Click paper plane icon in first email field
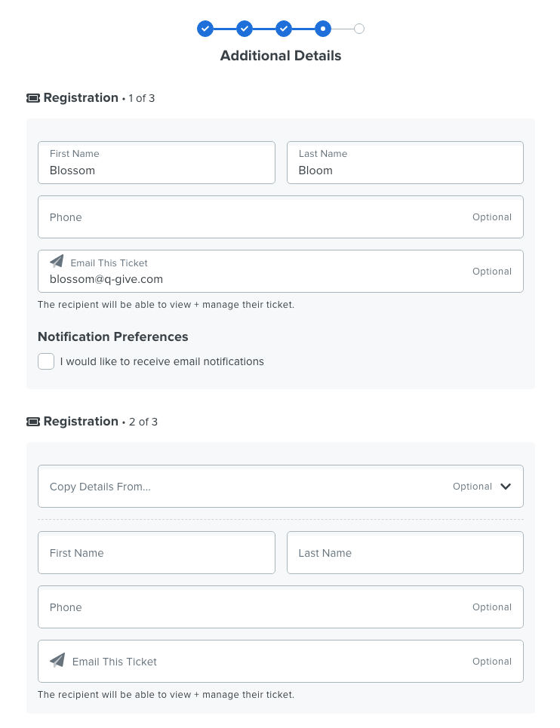This screenshot has height=728, width=560. click(x=57, y=261)
